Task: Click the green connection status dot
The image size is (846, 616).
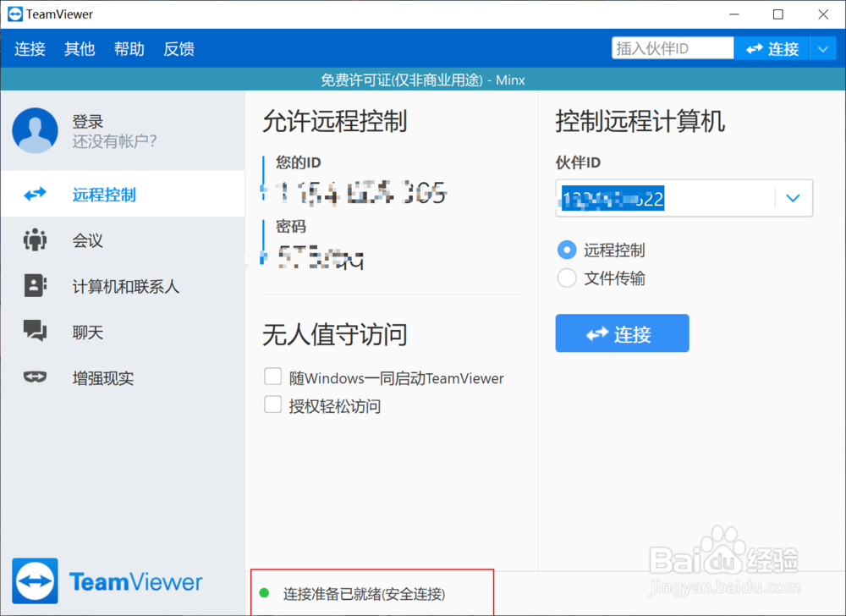Action: (x=264, y=593)
